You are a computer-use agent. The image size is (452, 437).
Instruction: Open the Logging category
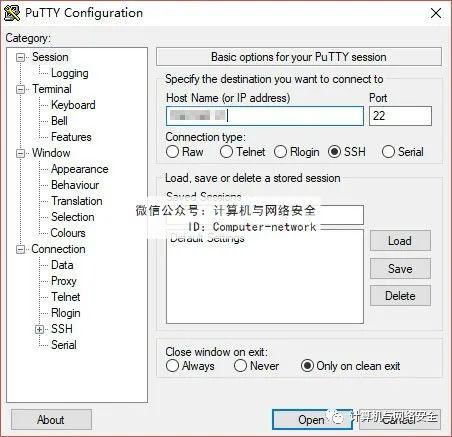[x=70, y=73]
